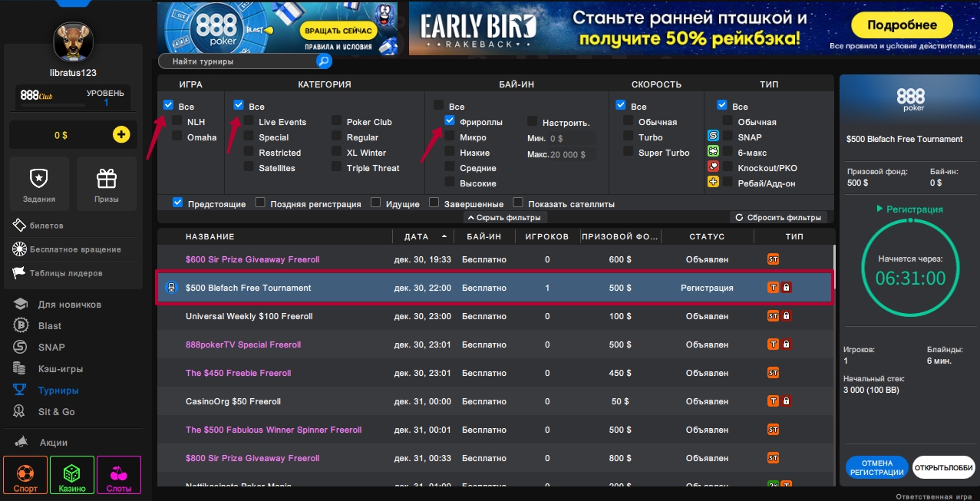Image resolution: width=980 pixels, height=501 pixels.
Task: Click the Таблицы лидеров flag icon
Action: tap(19, 273)
